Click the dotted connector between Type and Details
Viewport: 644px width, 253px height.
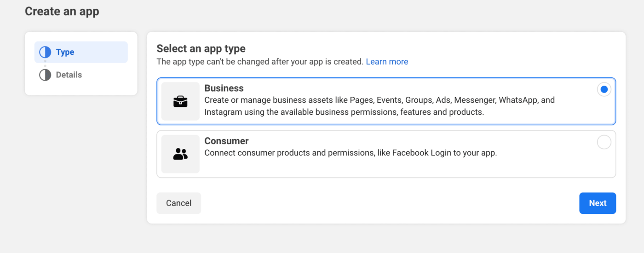point(45,64)
